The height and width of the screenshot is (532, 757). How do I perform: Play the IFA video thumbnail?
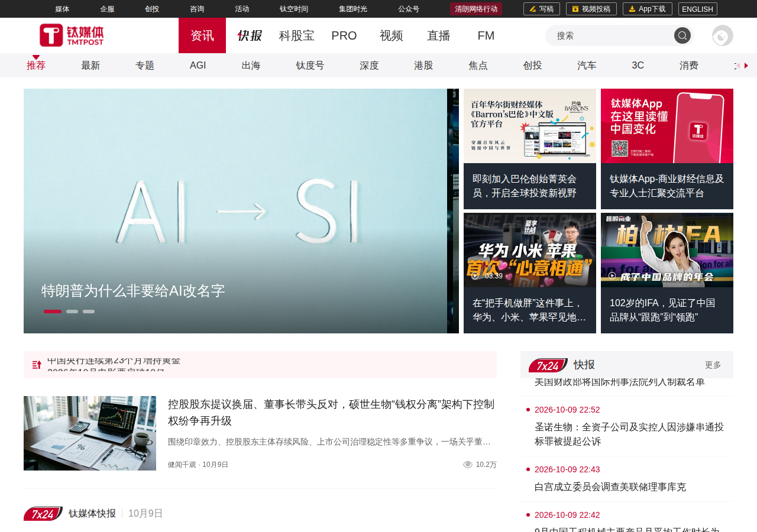pos(667,250)
